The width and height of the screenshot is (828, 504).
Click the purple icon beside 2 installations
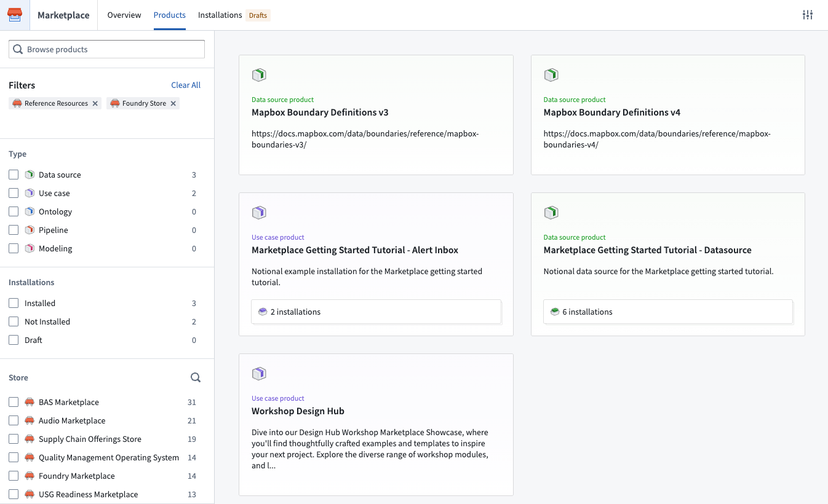(263, 312)
